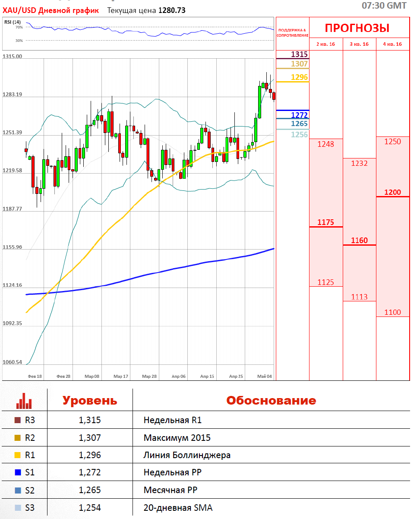Click the 1125 forecast low in Q2 column
Image resolution: width=420 pixels, height=519 pixels.
[x=326, y=282]
